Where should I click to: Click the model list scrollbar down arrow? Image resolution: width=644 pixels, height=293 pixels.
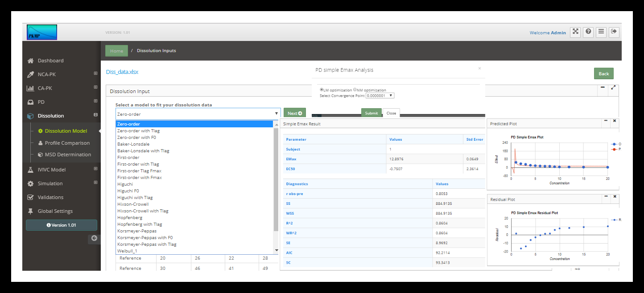(x=276, y=251)
